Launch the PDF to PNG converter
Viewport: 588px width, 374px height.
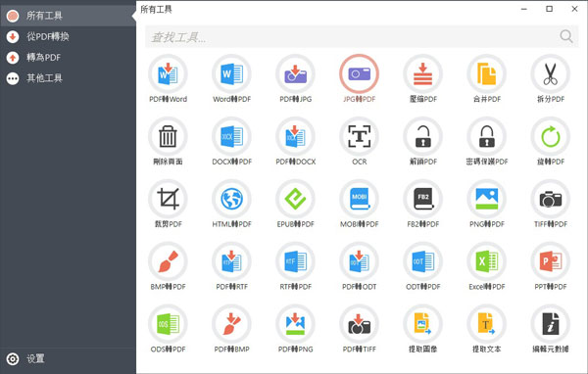coord(295,324)
